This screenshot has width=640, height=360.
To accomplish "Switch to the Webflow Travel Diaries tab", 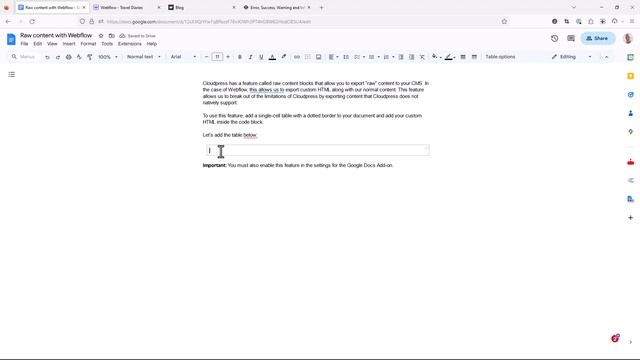I will click(126, 7).
